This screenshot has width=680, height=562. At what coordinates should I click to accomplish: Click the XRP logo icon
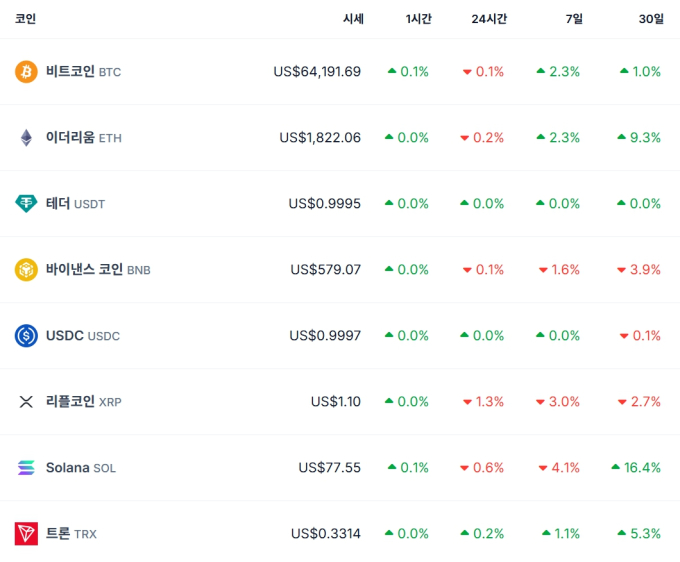point(26,402)
